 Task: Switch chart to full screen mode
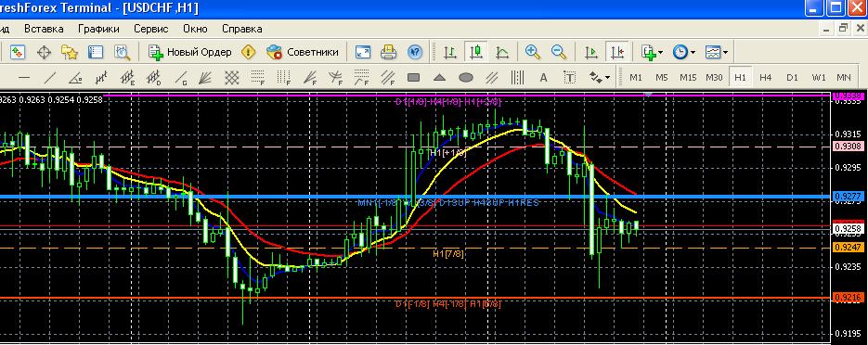(363, 53)
